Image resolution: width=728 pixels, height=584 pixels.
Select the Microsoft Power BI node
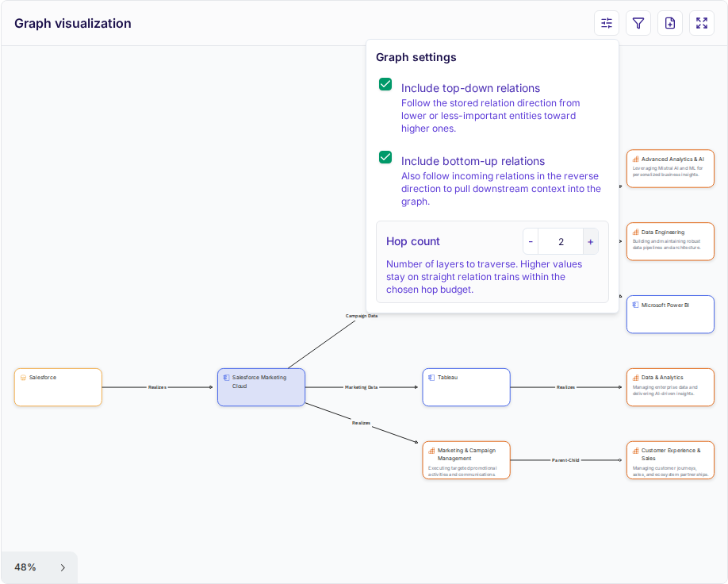[670, 314]
